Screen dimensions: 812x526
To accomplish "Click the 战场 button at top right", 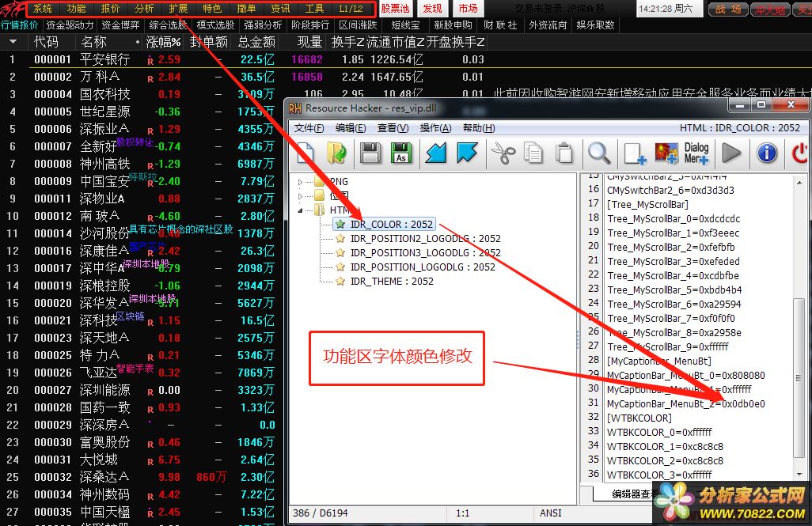I will coord(728,9).
